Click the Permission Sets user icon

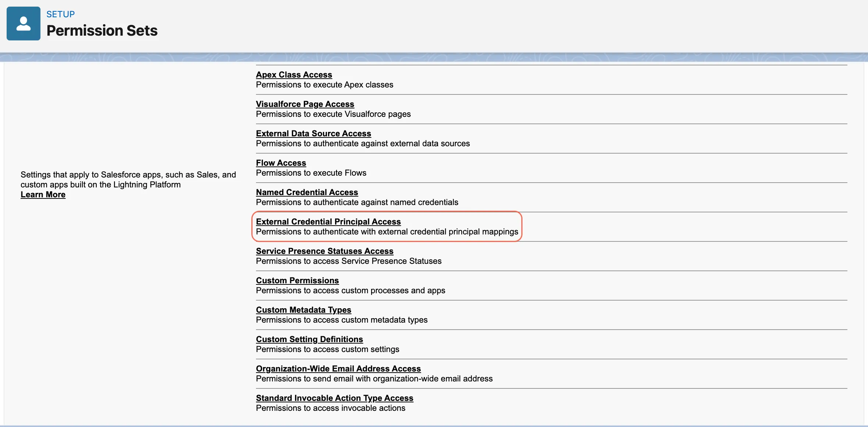pyautogui.click(x=24, y=24)
